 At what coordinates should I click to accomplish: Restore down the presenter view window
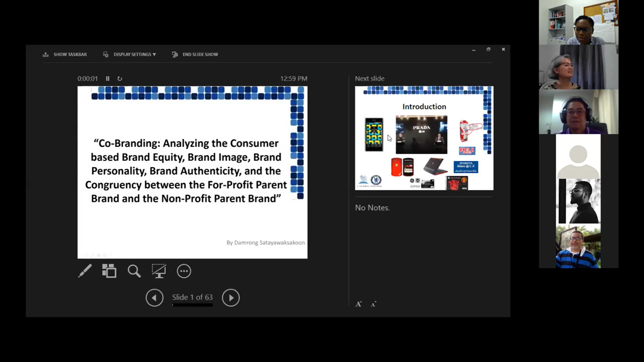pyautogui.click(x=488, y=49)
